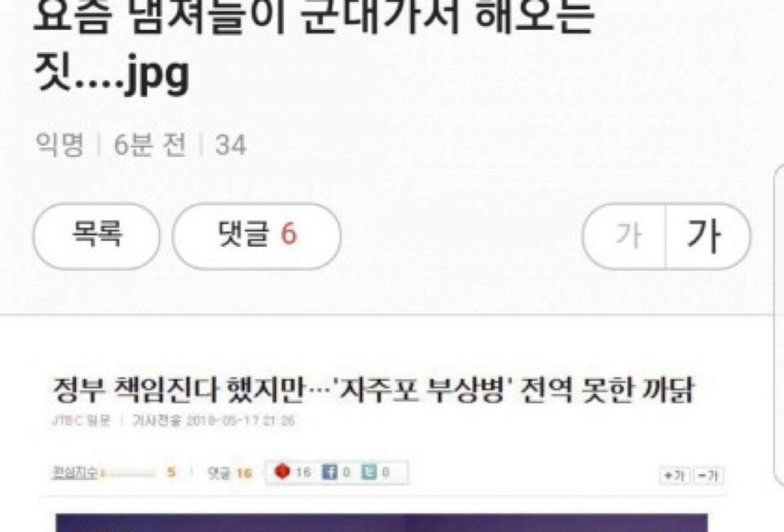Decrease article font with -가 button
The image size is (784, 532).
[708, 475]
